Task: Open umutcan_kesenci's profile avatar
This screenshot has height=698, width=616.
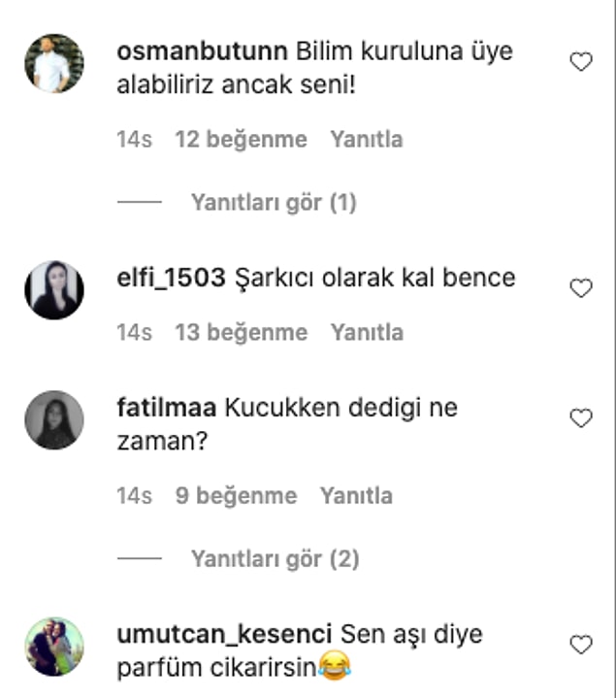Action: (54, 647)
